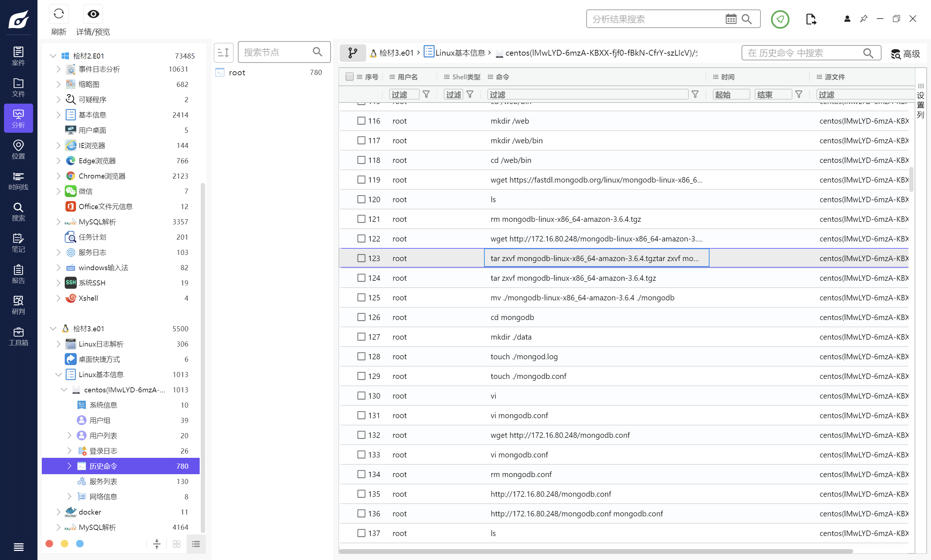
Task: Click the pin window icon
Action: (863, 19)
